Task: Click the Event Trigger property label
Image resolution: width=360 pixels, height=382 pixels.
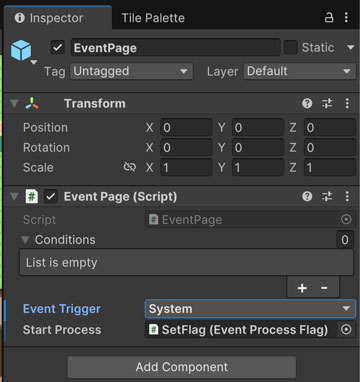Action: [62, 309]
